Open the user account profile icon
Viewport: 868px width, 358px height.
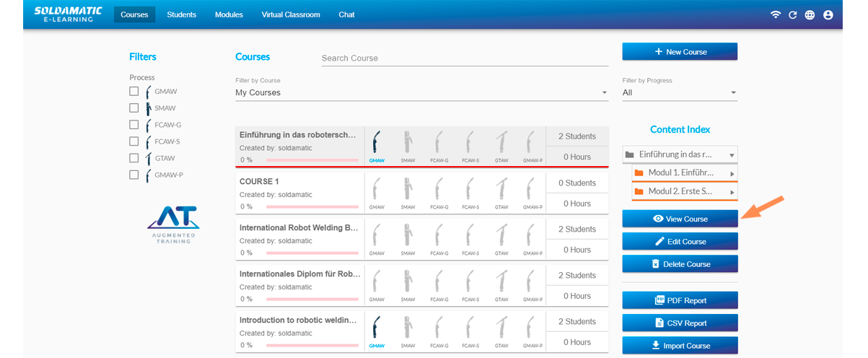point(828,14)
